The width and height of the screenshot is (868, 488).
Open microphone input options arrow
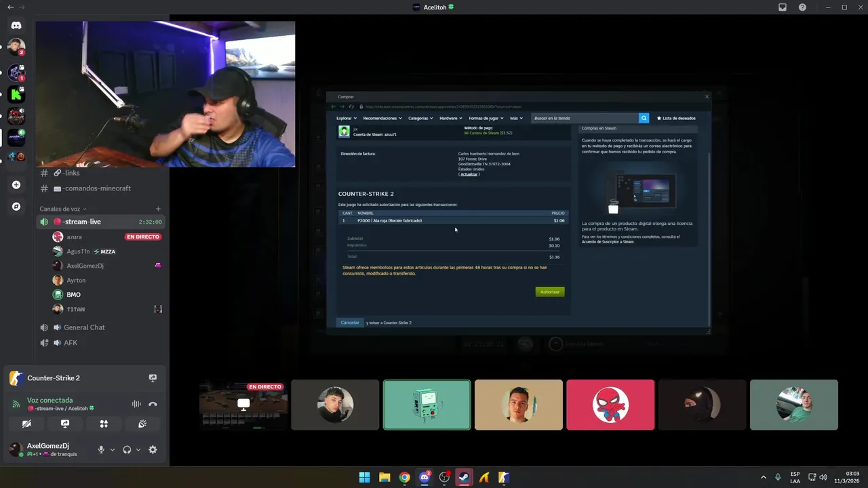(x=113, y=449)
